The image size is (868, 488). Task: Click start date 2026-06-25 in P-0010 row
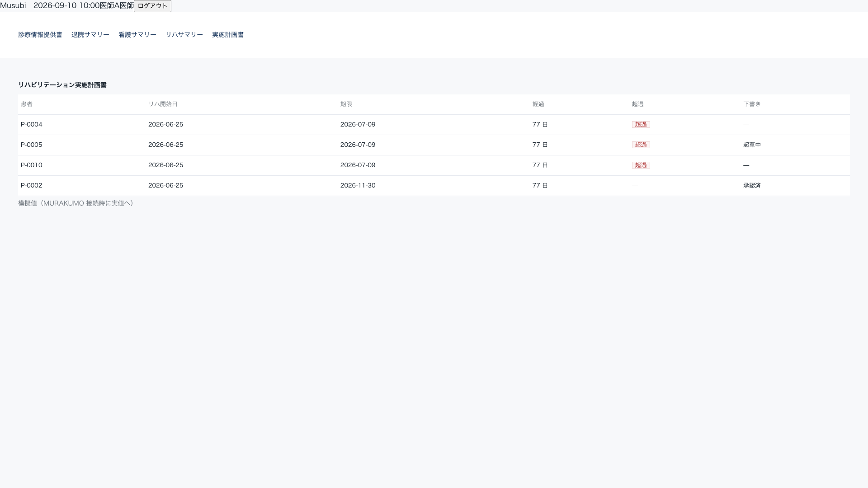(x=165, y=165)
